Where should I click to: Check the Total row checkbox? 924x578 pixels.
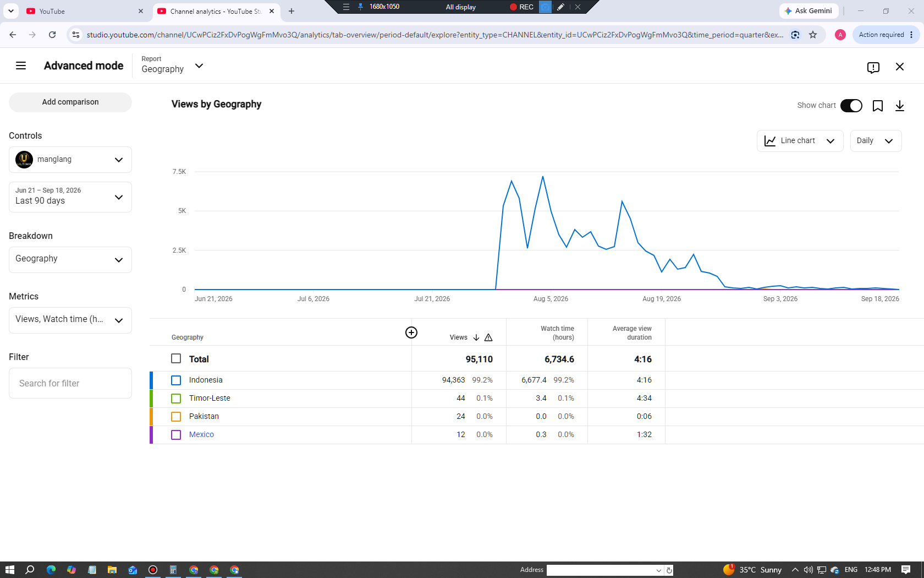[176, 358]
